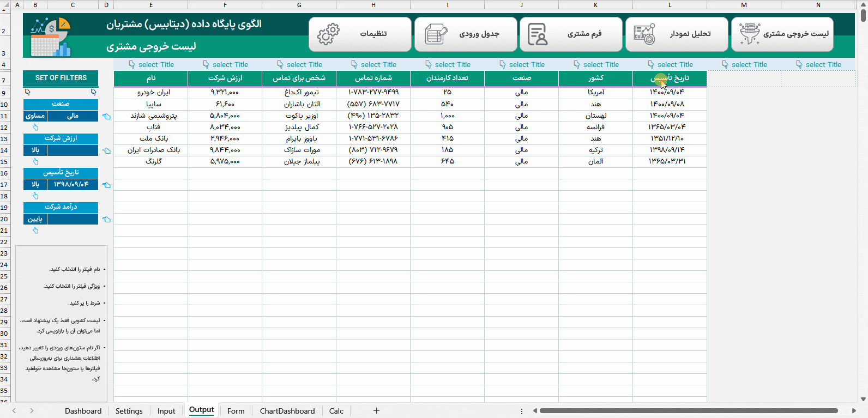Click up-pointing hand icon below تاریخ تأسیس filter
Viewport: 868px width, 418px height.
point(35,196)
